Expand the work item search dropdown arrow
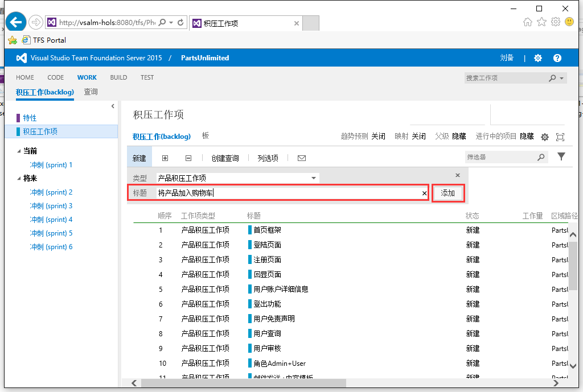This screenshot has width=583, height=392. (561, 79)
